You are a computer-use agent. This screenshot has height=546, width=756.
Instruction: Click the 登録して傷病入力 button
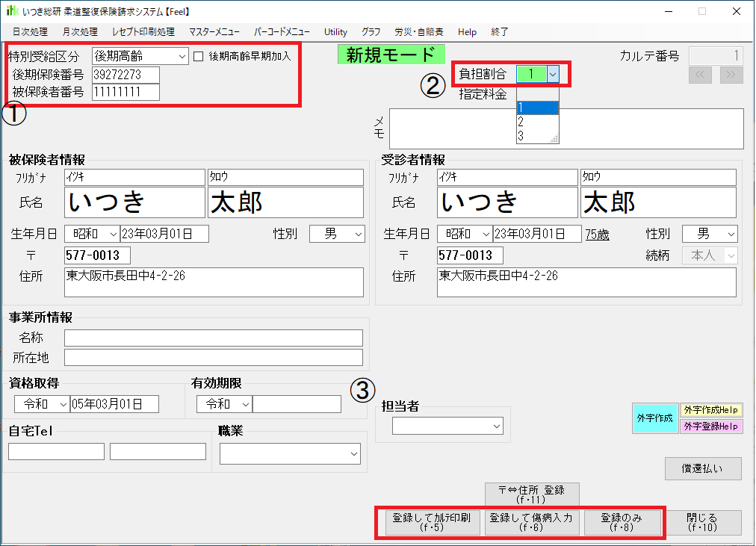tap(531, 523)
